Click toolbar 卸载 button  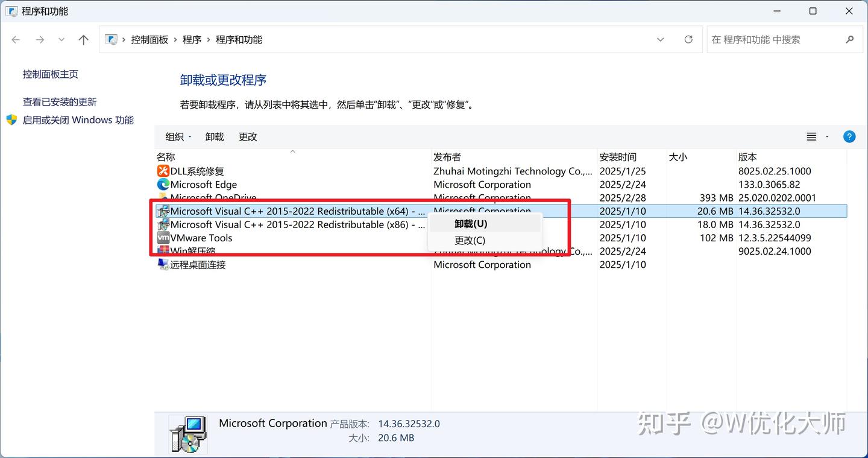(215, 137)
